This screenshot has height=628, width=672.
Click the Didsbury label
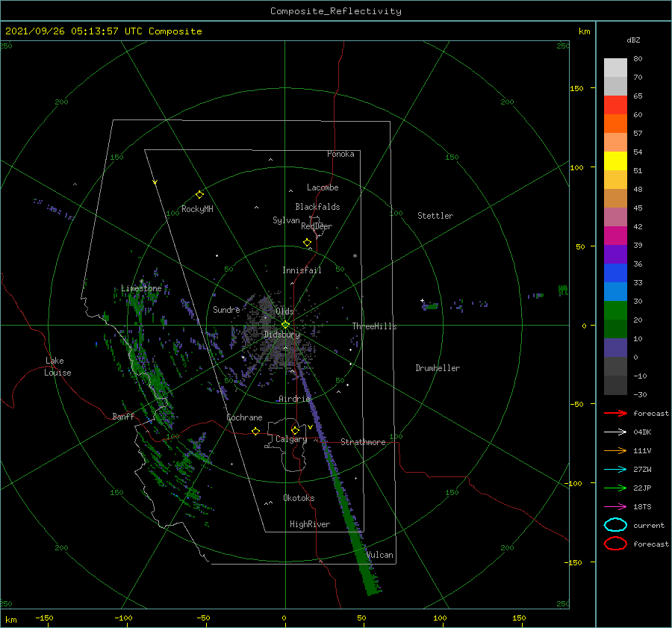pos(281,335)
